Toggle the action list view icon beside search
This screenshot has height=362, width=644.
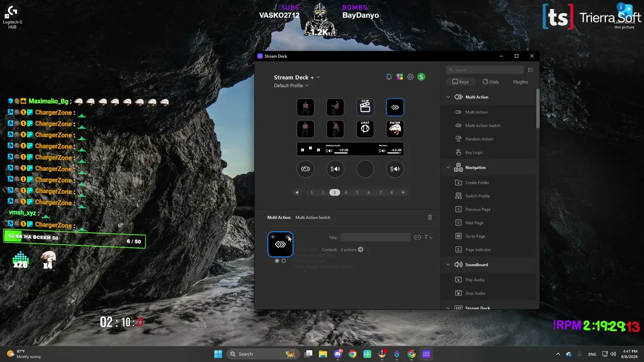531,70
